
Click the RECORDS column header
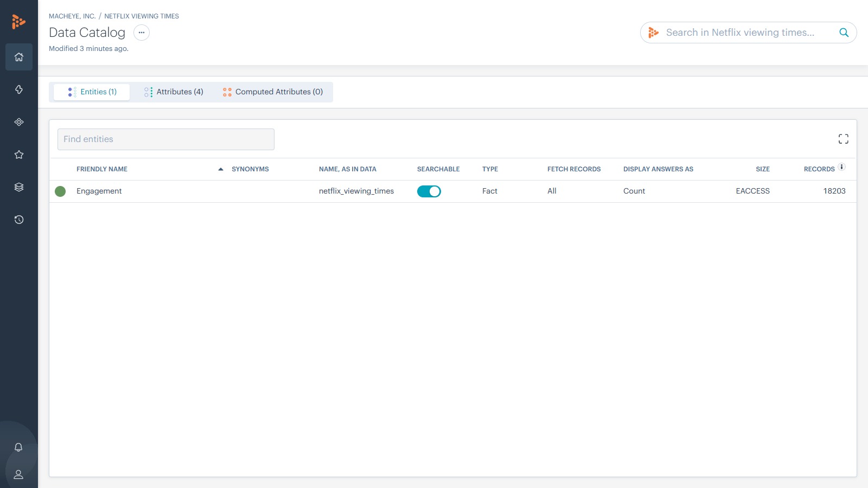pos(819,169)
